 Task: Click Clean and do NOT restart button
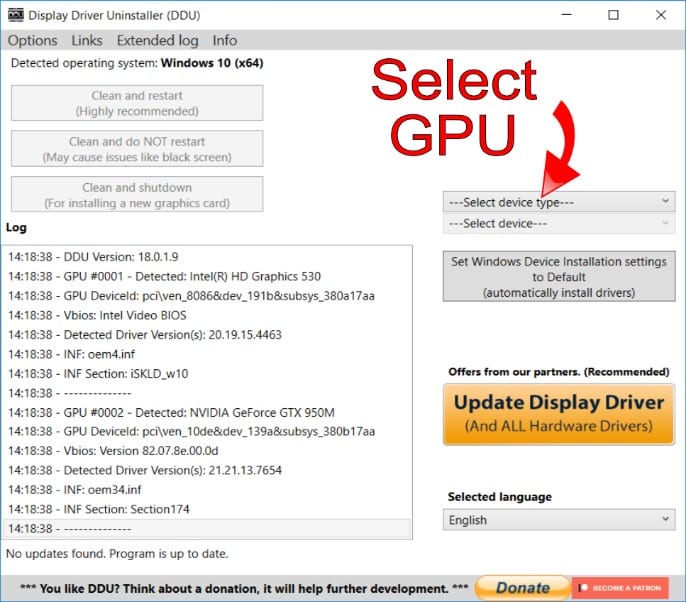point(137,149)
